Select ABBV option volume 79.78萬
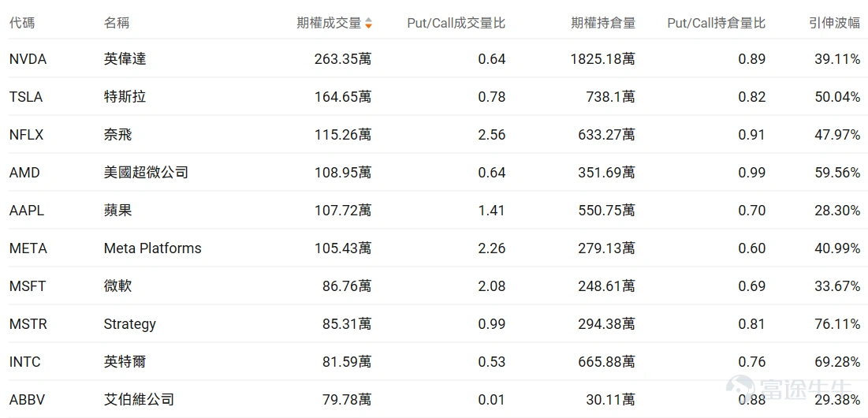This screenshot has width=868, height=418. 347,399
